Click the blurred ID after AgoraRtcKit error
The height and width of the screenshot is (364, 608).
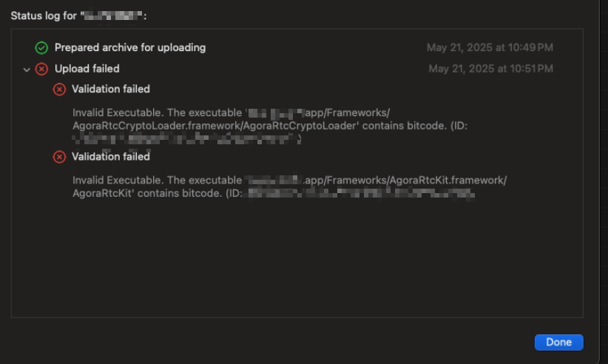[x=361, y=193]
